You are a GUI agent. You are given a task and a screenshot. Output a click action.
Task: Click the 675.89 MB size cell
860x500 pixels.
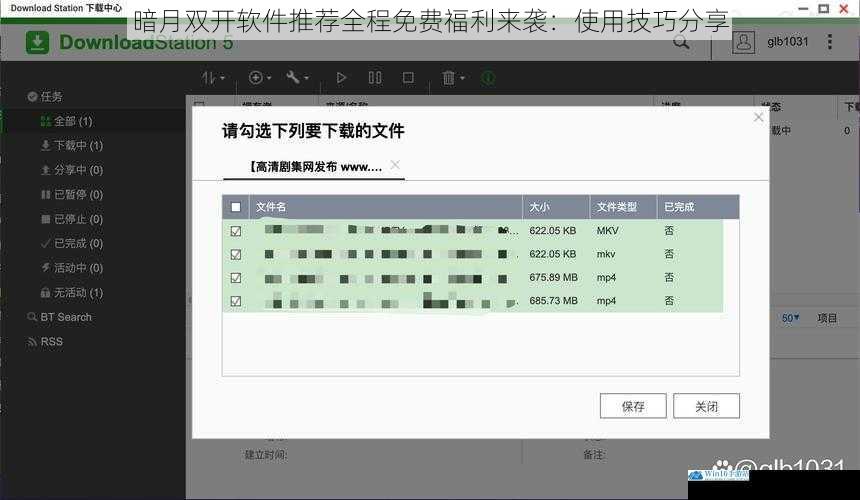(553, 277)
